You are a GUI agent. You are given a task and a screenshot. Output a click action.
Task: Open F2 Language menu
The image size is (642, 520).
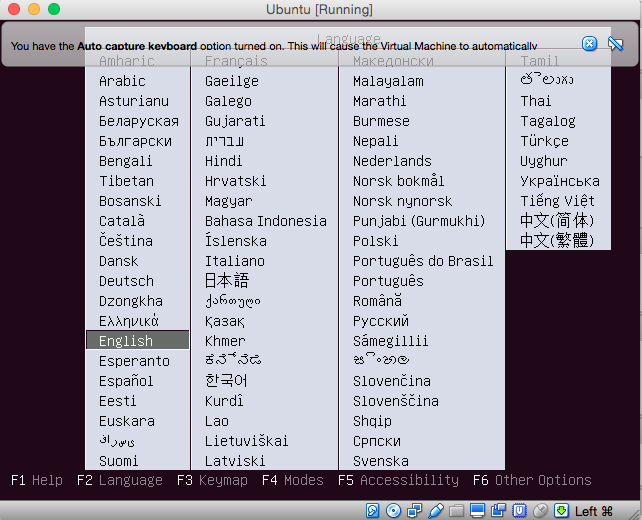pos(120,480)
